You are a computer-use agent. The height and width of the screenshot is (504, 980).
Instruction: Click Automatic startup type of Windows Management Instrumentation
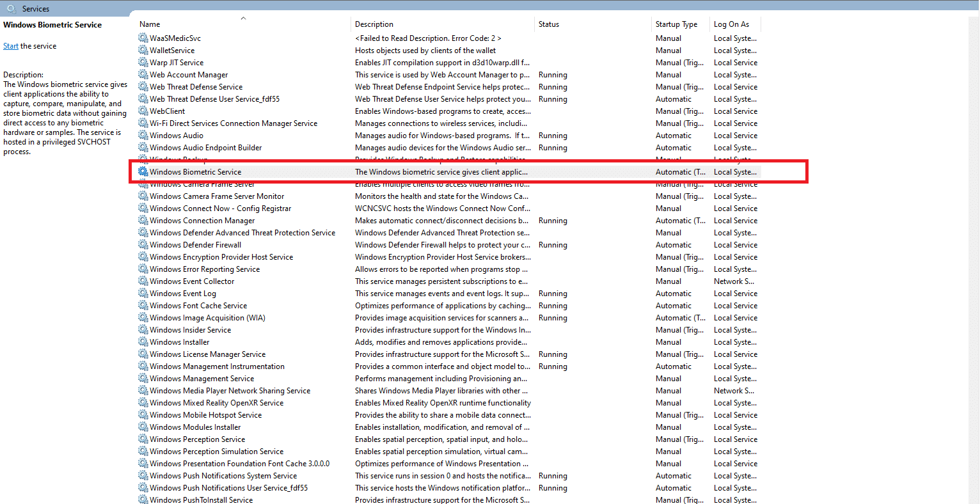(674, 366)
